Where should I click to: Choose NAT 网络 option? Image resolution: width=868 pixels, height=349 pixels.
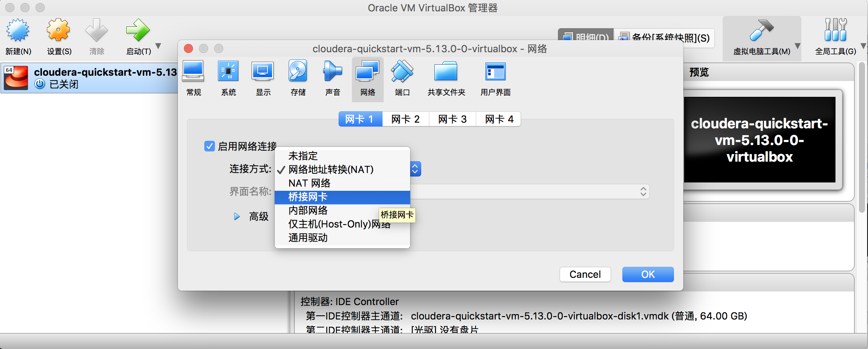(342, 183)
